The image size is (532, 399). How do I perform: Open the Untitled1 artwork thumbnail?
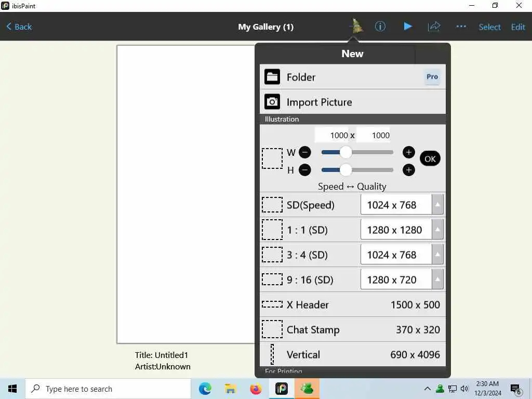point(186,194)
